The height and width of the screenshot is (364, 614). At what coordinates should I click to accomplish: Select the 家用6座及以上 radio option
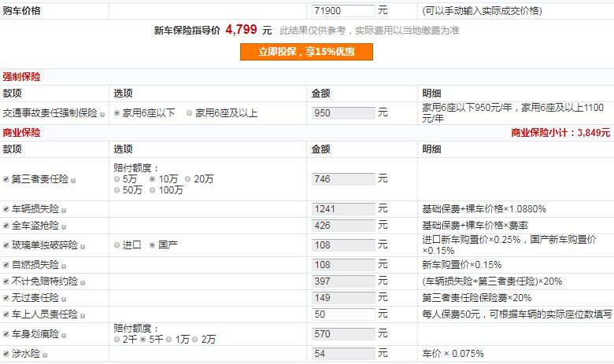[x=190, y=113]
